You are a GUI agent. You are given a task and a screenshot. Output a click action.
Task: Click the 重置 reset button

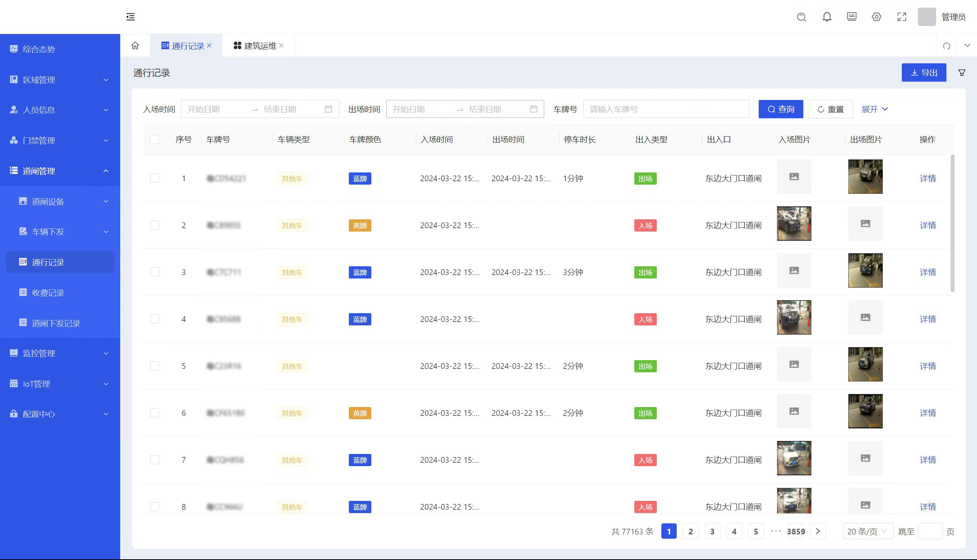pos(830,109)
